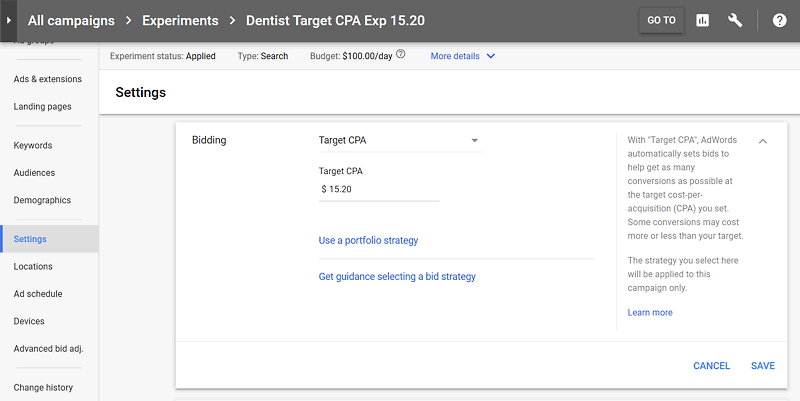This screenshot has height=401, width=800.
Task: Open Ads & extensions in sidebar
Action: (x=48, y=79)
